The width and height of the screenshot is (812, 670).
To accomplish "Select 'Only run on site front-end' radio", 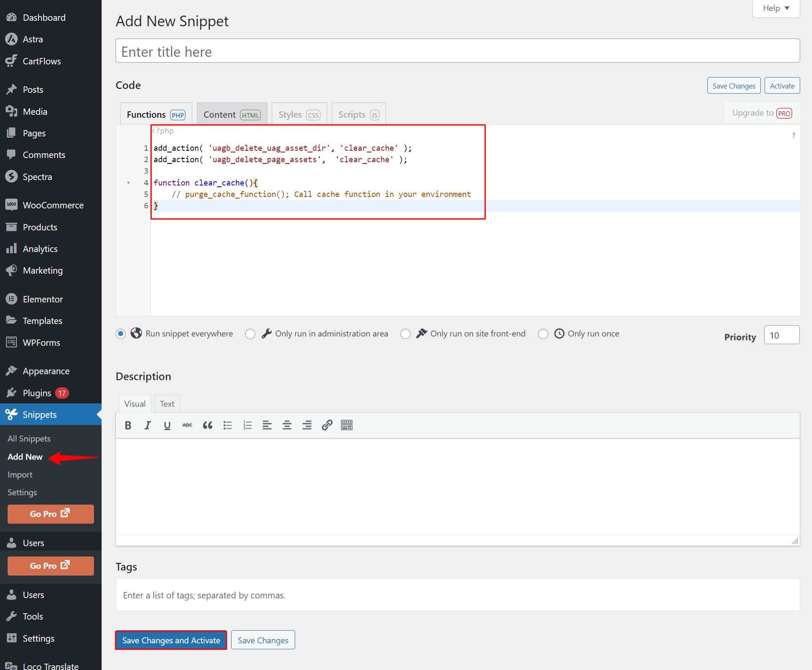I will point(406,334).
